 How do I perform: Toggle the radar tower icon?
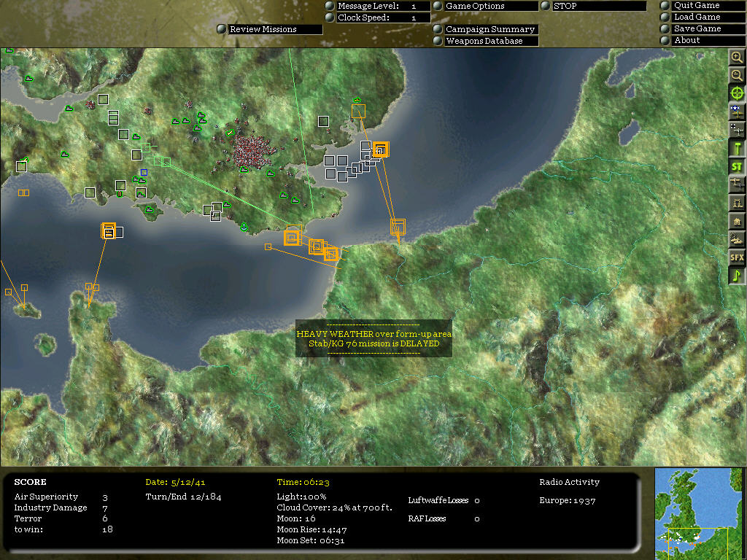click(737, 203)
